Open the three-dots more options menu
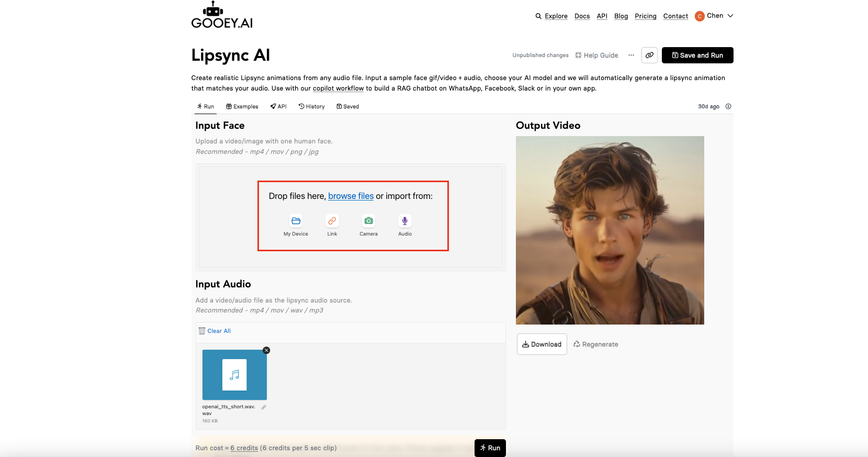Image resolution: width=868 pixels, height=457 pixels. [x=631, y=55]
